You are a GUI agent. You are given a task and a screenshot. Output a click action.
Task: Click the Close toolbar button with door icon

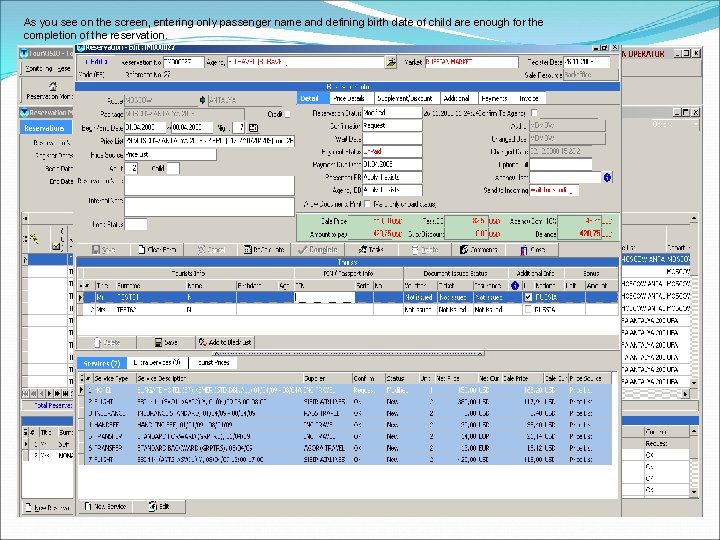click(x=533, y=250)
